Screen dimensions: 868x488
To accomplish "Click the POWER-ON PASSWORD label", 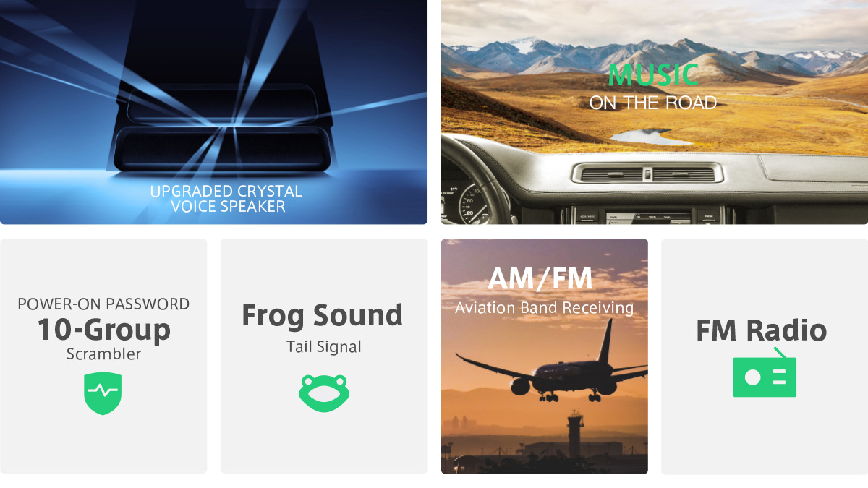I will coord(103,304).
